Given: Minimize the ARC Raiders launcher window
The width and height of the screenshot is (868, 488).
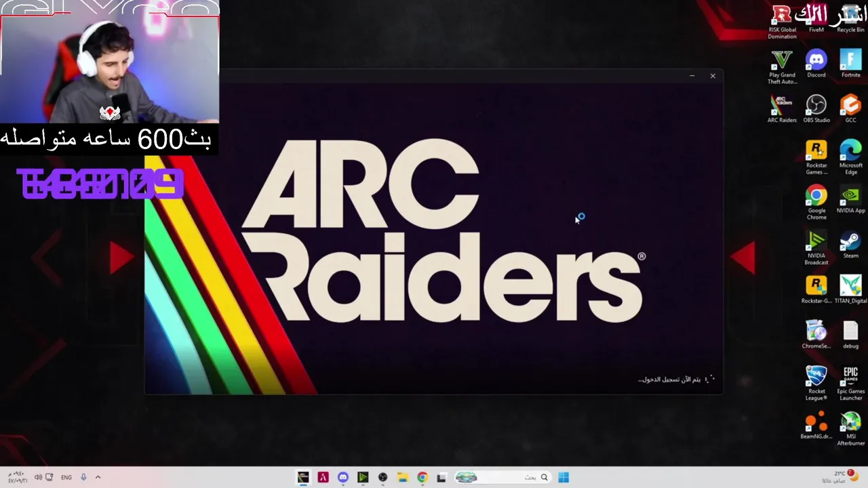Looking at the screenshot, I should (692, 76).
